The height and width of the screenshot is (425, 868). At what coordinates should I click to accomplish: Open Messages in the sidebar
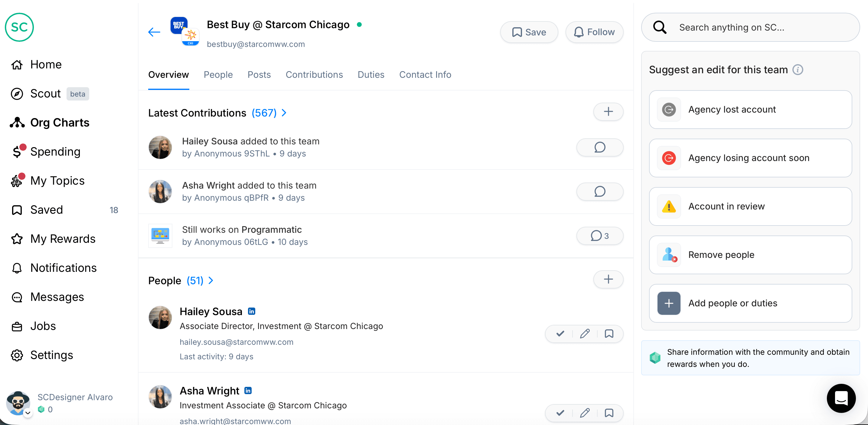(57, 297)
